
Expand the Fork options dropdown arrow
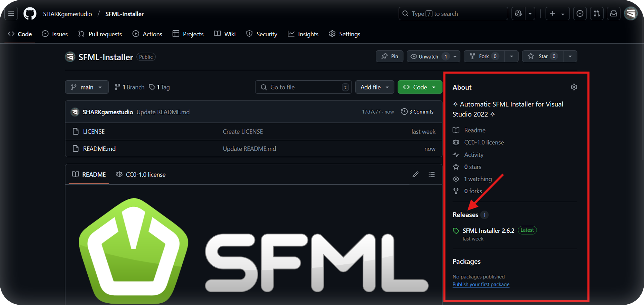pyautogui.click(x=511, y=56)
